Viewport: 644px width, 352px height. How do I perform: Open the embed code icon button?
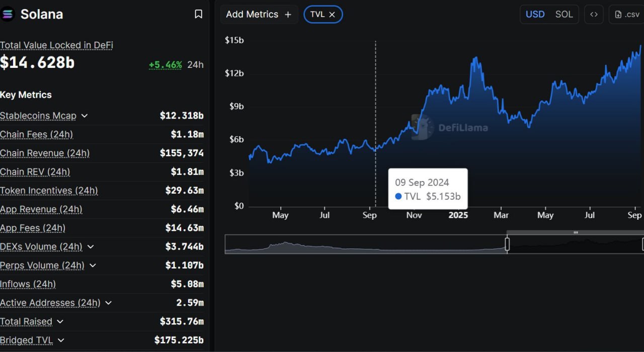594,14
